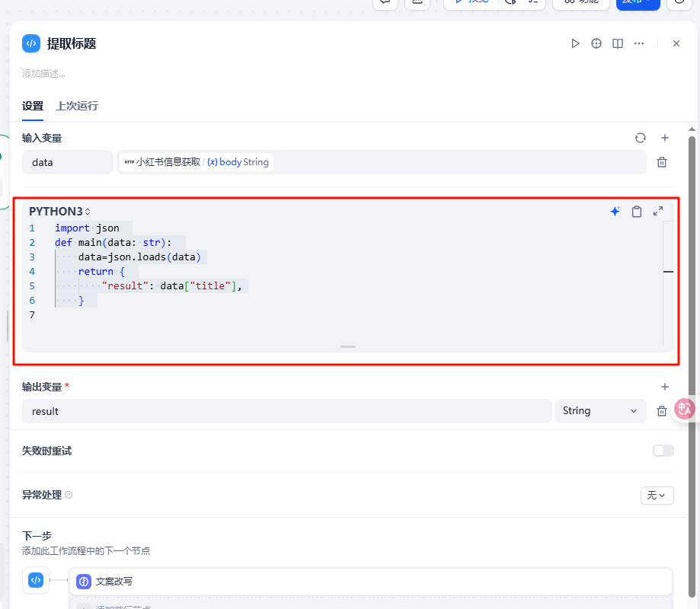700x609 pixels.
Task: Delete the data input variable
Action: pos(662,162)
